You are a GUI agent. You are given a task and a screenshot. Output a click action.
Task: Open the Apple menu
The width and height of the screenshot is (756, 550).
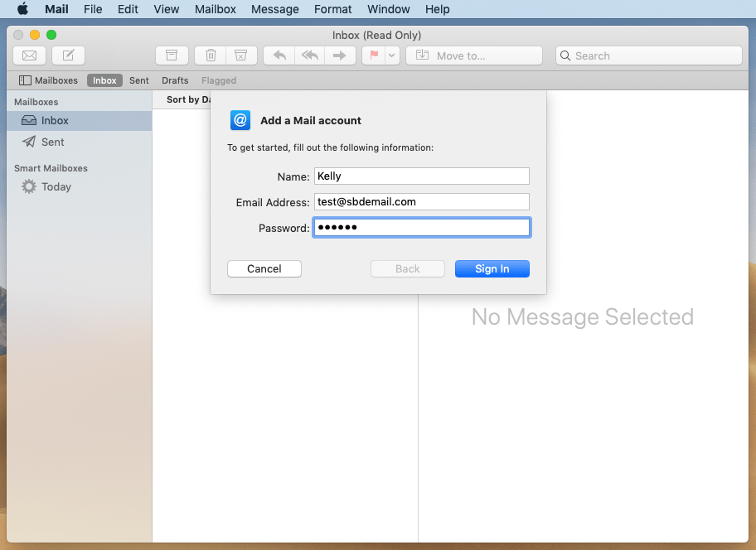click(22, 9)
